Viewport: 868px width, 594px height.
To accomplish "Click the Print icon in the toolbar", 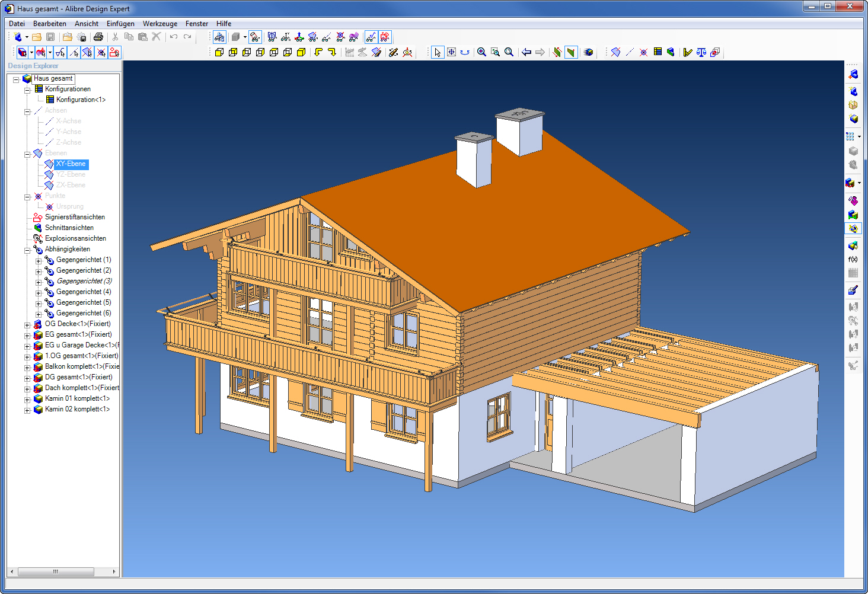I will pos(98,37).
